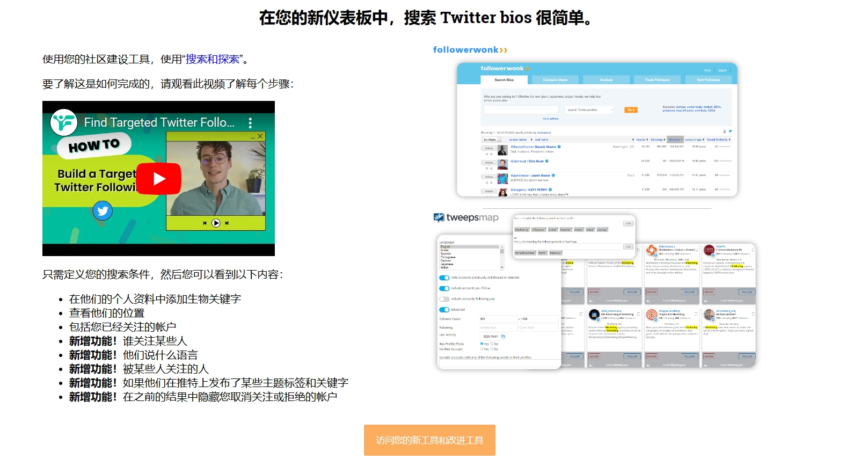Open the Last Activity calendar icon

(503, 337)
